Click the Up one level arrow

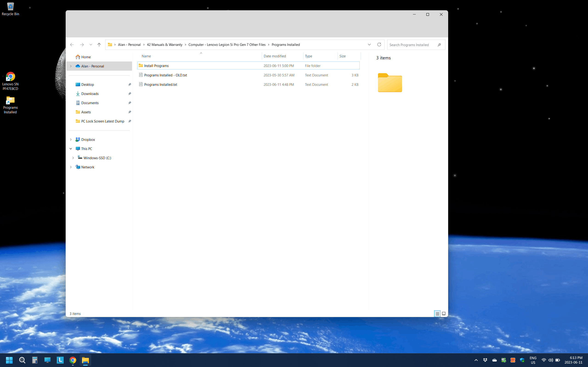tap(99, 45)
